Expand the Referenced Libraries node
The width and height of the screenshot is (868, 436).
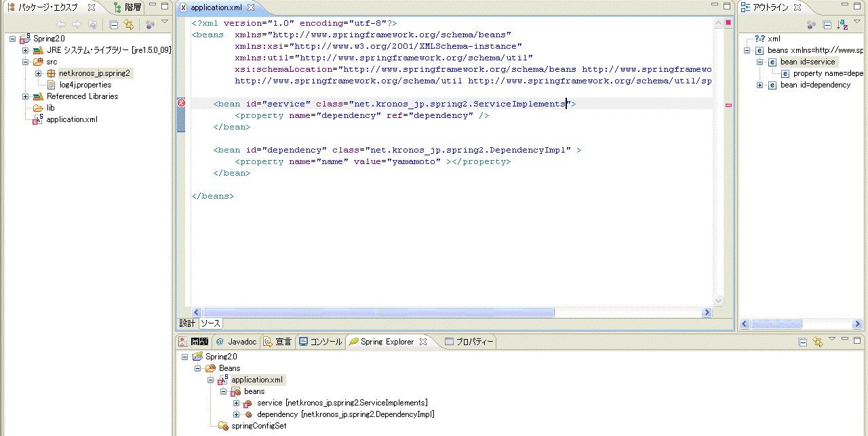26,96
